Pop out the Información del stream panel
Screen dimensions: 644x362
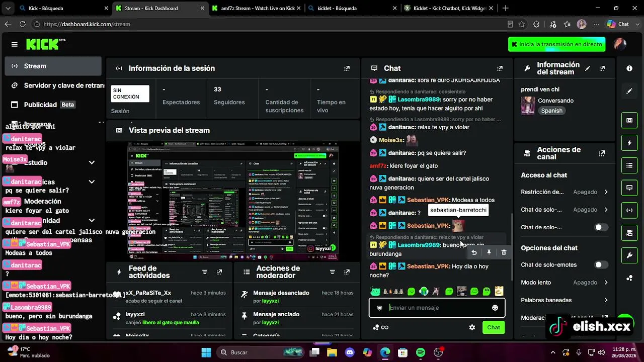(602, 68)
